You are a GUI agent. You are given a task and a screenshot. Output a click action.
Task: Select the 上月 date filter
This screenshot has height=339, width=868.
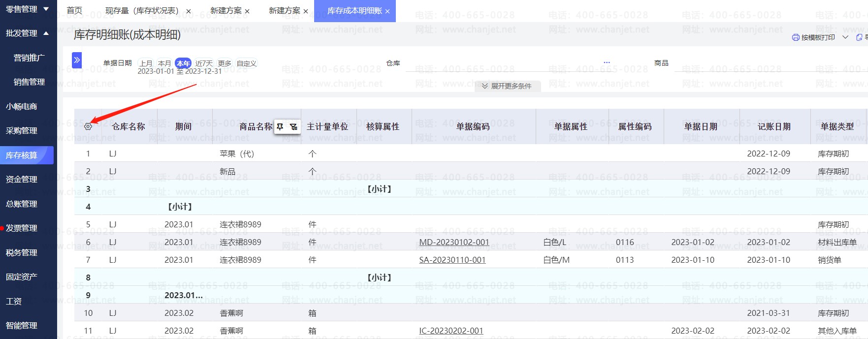coord(146,63)
